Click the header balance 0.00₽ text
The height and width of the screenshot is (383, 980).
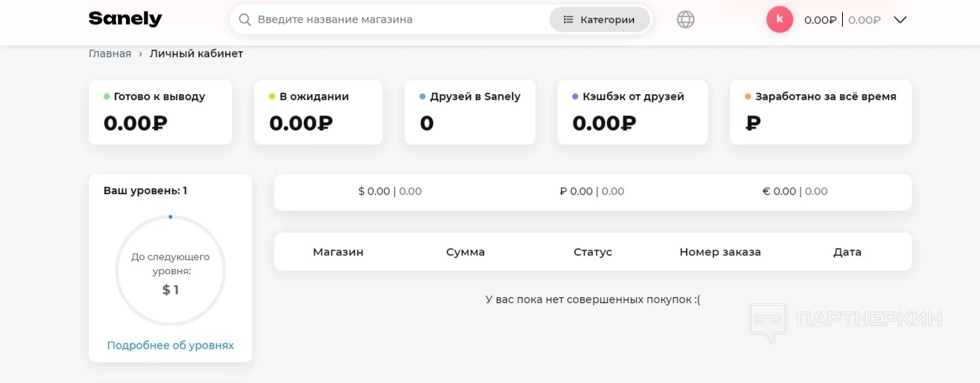821,20
